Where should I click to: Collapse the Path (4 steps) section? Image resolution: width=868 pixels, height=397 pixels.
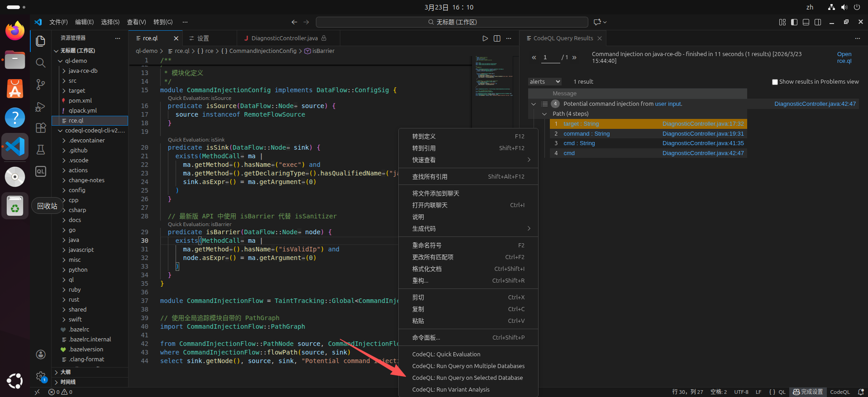(544, 114)
